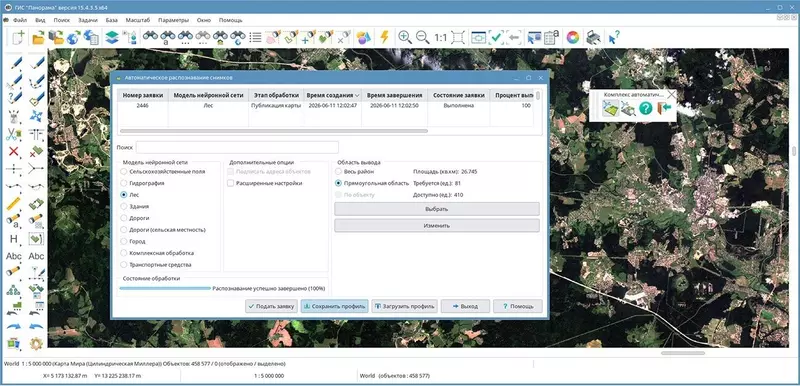Click the new map document icon
This screenshot has width=800, height=386.
coord(18,38)
